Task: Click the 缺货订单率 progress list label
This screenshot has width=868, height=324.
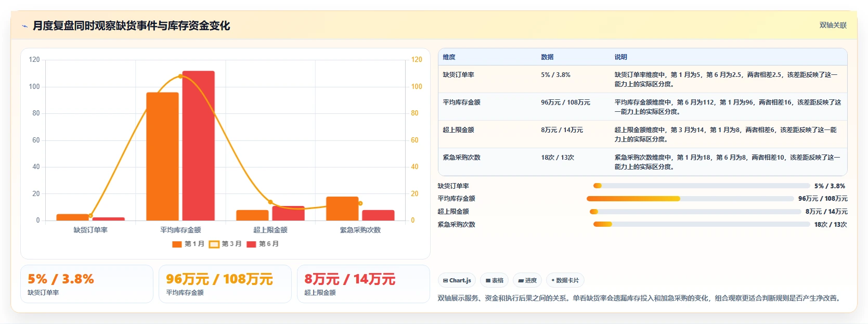Action: point(454,186)
